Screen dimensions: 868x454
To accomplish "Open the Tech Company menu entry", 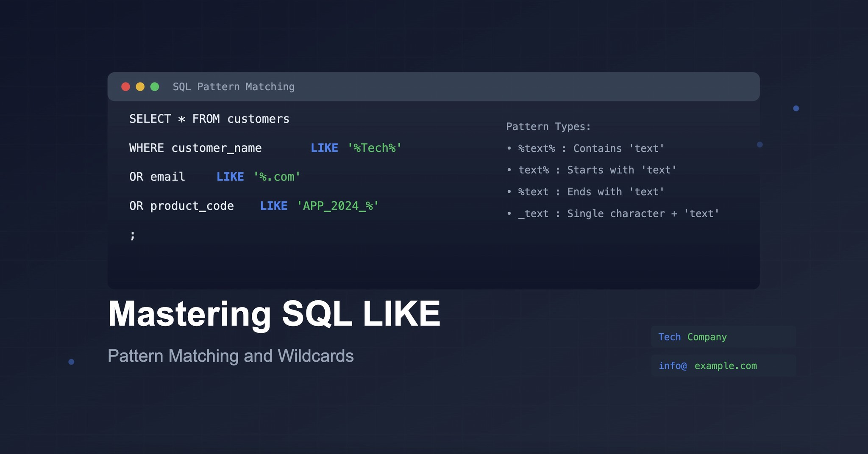I will pos(692,337).
